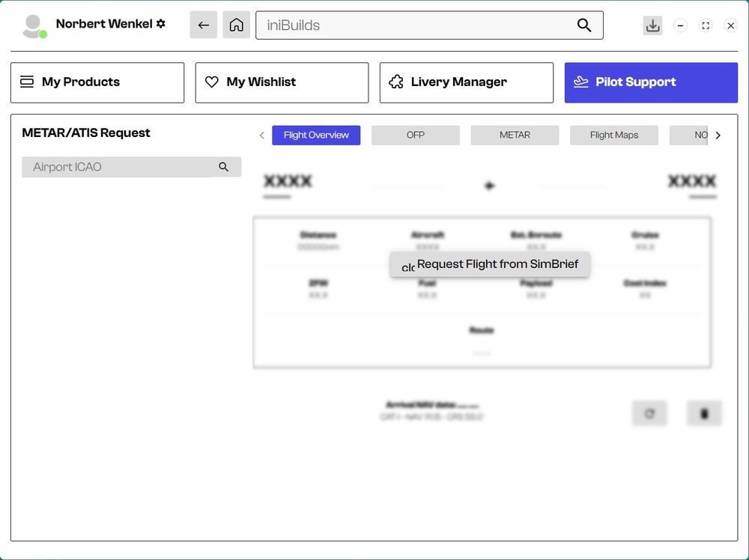Select the Flight Maps tab
Image resolution: width=749 pixels, height=560 pixels.
pyautogui.click(x=613, y=136)
